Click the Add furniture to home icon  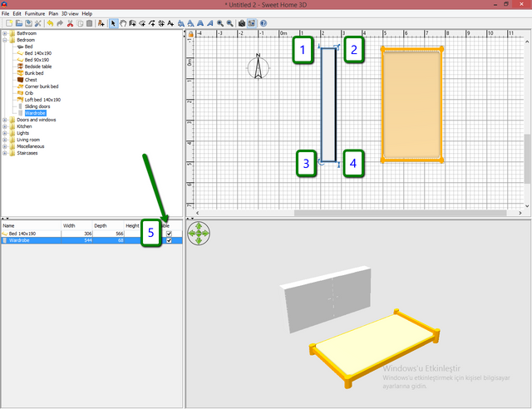(101, 23)
